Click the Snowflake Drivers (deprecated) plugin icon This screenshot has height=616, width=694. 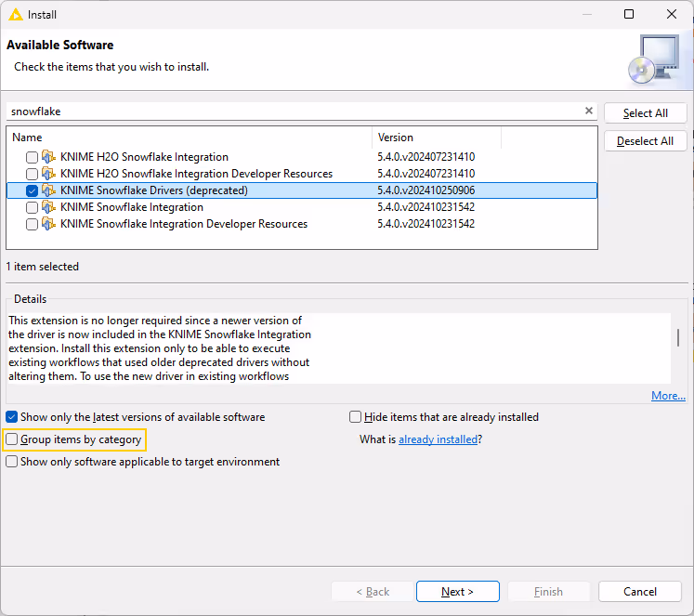tap(49, 190)
